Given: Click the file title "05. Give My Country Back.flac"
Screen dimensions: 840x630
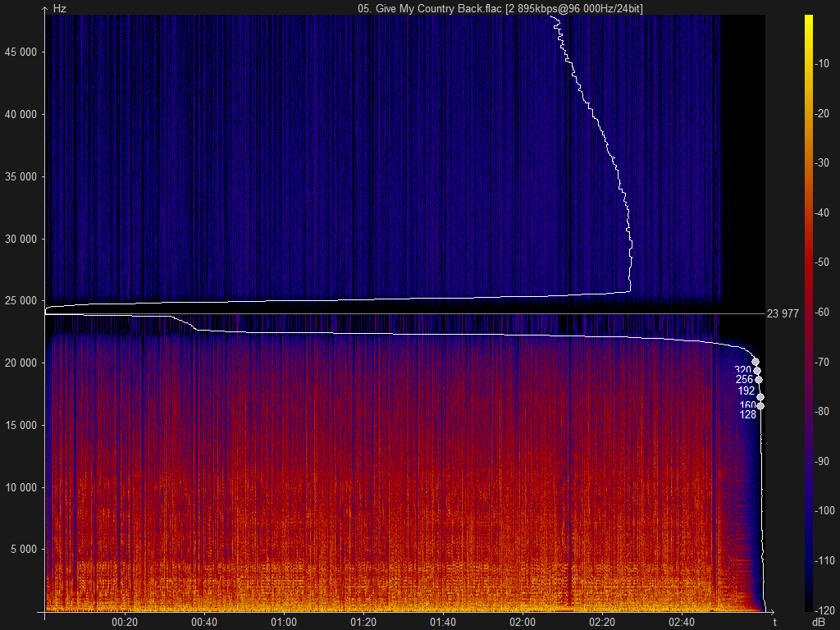Looking at the screenshot, I should tap(430, 8).
